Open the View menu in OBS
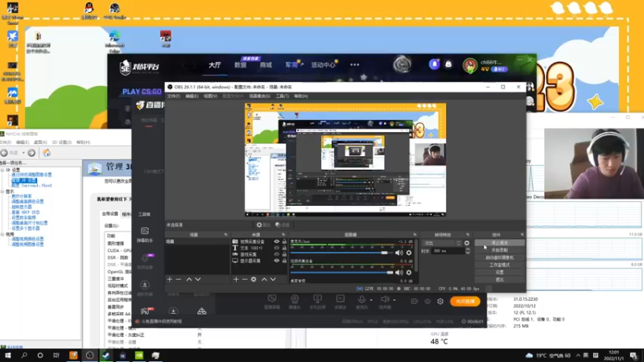This screenshot has width=644, height=362. [210, 96]
